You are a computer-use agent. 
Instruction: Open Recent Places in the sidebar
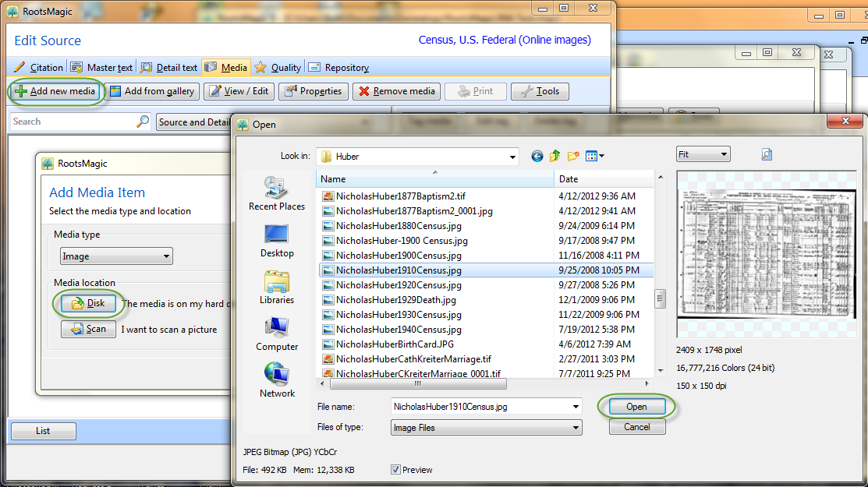[277, 194]
